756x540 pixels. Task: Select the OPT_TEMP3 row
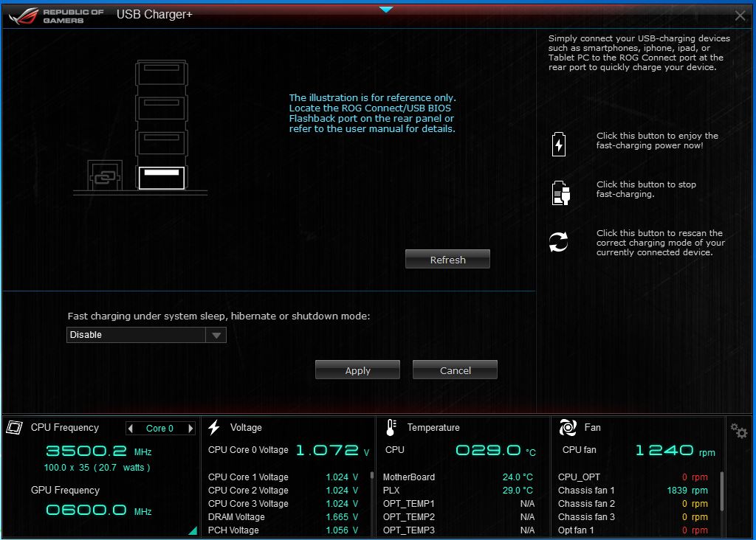pyautogui.click(x=458, y=530)
